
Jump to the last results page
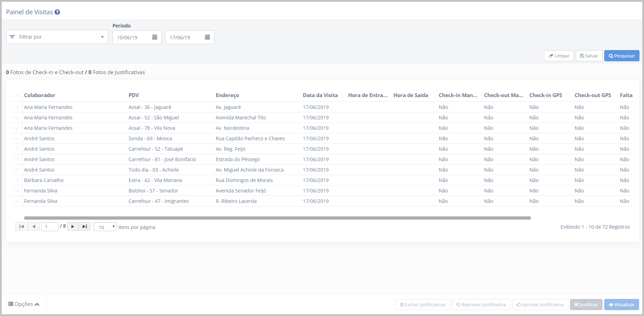[x=84, y=227]
